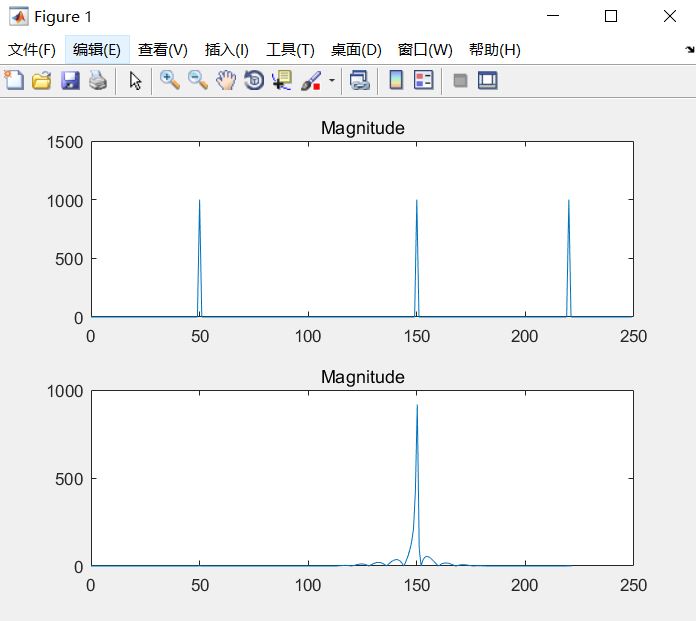Click the New Figure toolbar icon
This screenshot has height=621, width=696.
tap(14, 80)
